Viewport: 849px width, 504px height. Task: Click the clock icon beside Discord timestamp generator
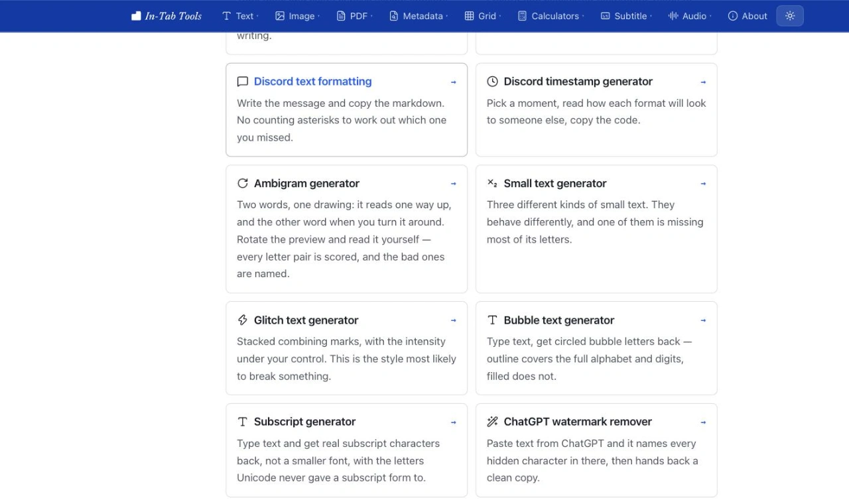point(492,82)
